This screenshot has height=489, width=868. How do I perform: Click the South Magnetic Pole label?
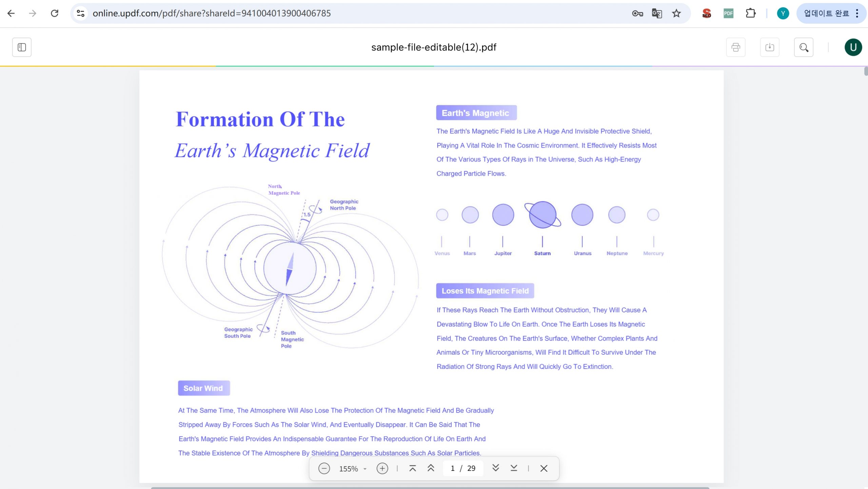(x=292, y=339)
